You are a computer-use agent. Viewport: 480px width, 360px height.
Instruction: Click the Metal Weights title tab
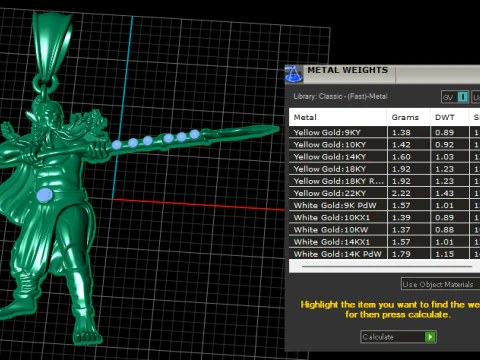pyautogui.click(x=348, y=70)
